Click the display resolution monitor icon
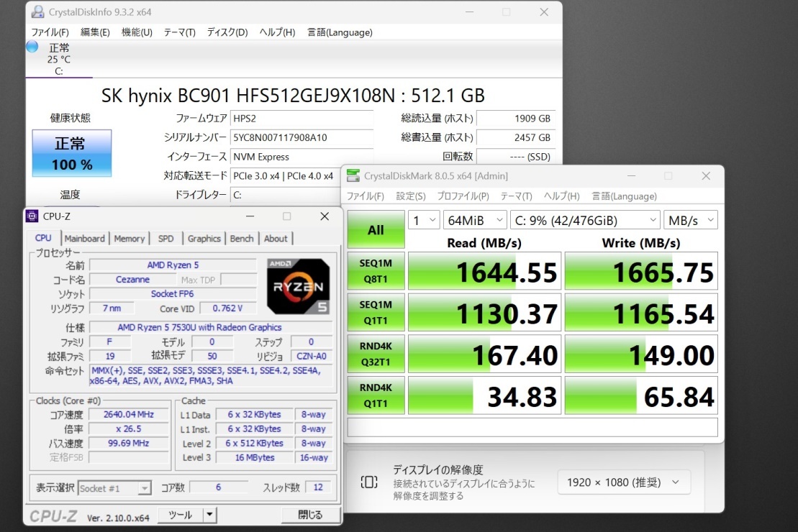Viewport: 798px width, 532px height. tap(369, 482)
